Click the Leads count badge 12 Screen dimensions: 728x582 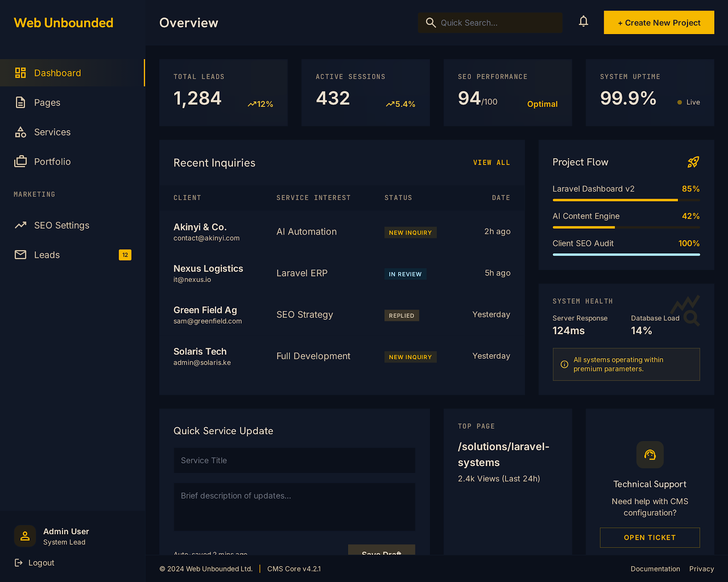(125, 255)
